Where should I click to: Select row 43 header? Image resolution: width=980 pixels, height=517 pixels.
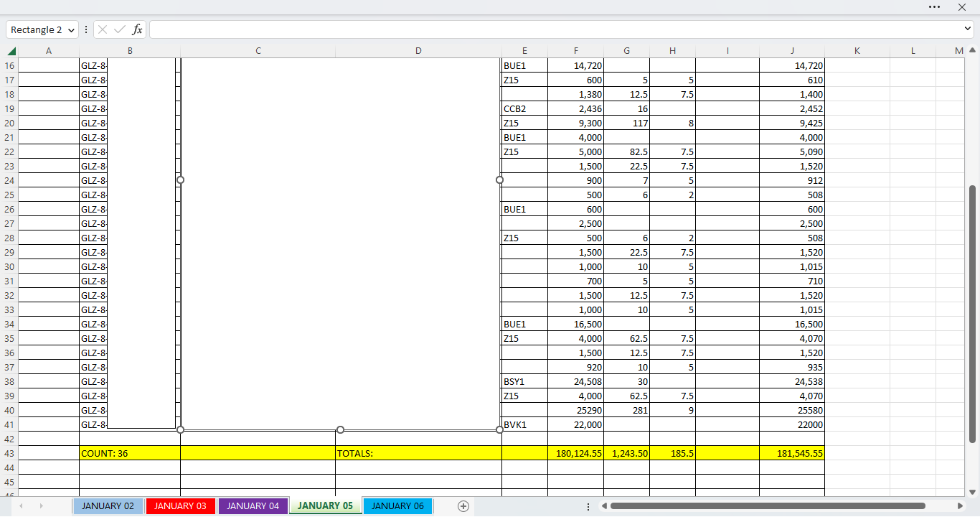pyautogui.click(x=9, y=453)
